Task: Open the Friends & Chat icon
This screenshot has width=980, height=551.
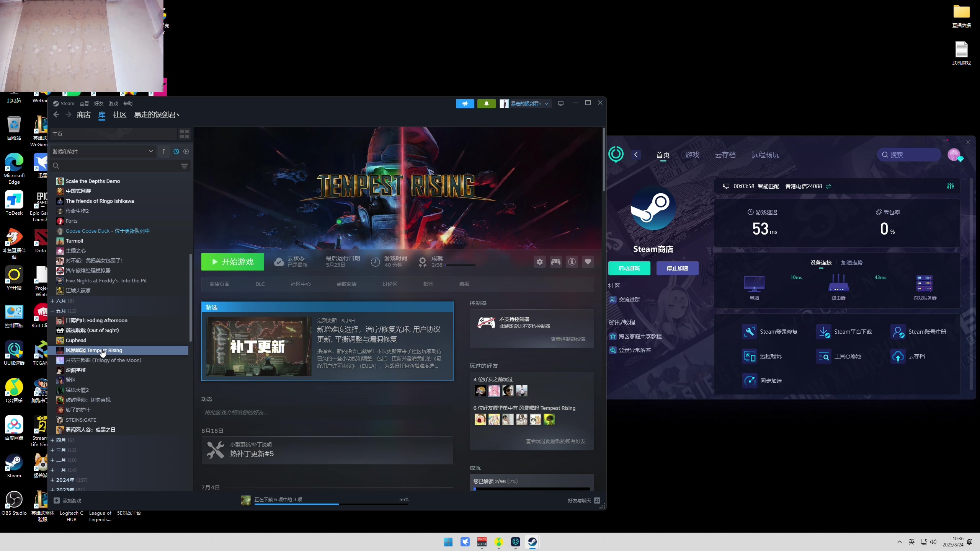Action: click(x=597, y=500)
